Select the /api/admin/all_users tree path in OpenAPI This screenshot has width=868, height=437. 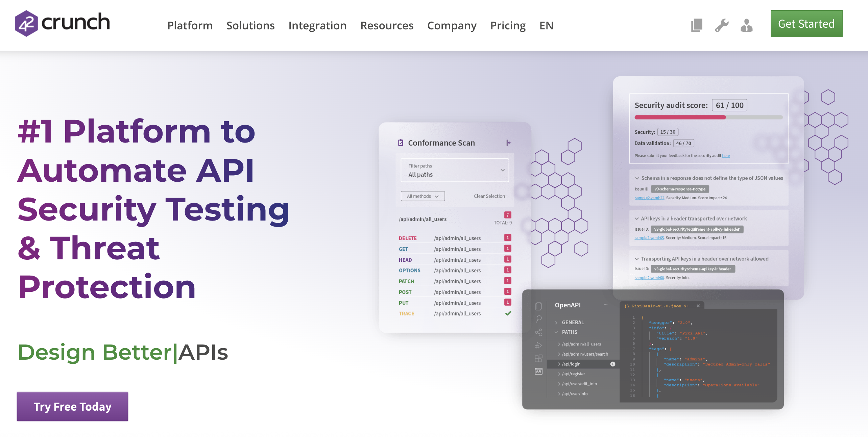[x=581, y=344]
